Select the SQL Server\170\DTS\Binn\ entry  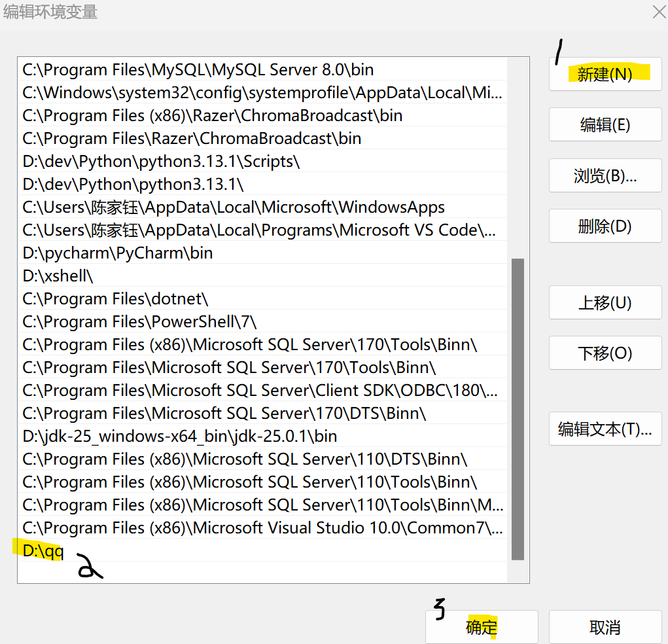point(262,414)
